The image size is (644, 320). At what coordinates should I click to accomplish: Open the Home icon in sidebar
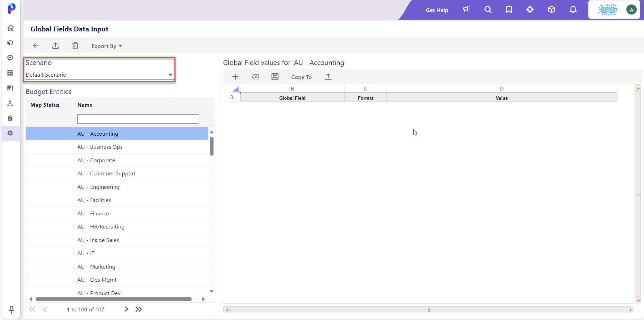(x=11, y=28)
